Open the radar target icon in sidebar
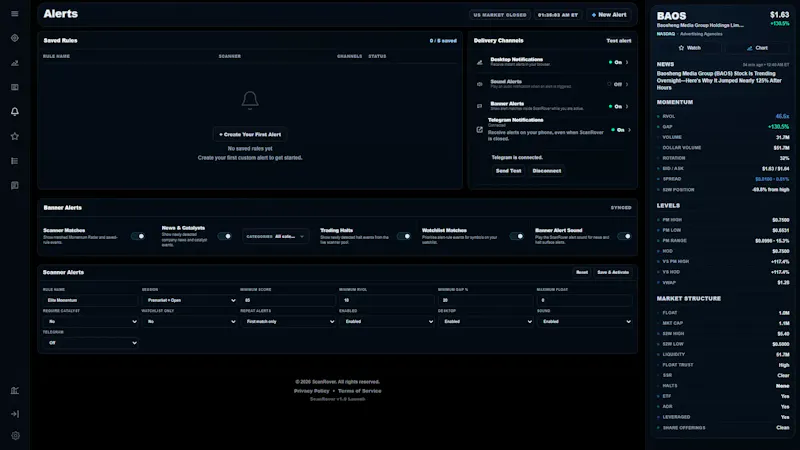 point(15,38)
